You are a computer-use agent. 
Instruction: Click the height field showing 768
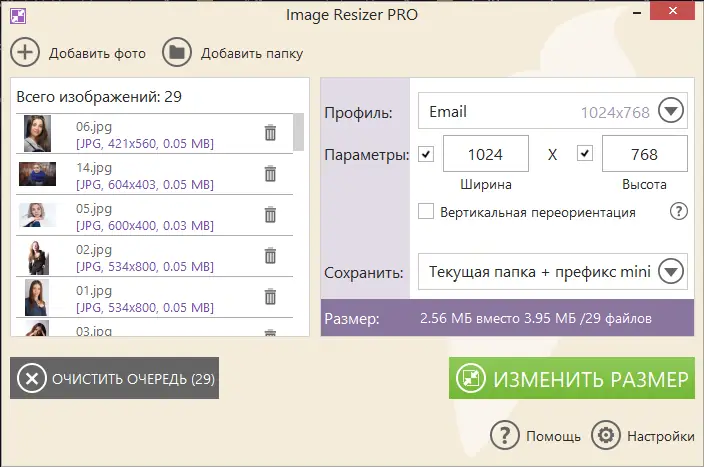tap(645, 154)
